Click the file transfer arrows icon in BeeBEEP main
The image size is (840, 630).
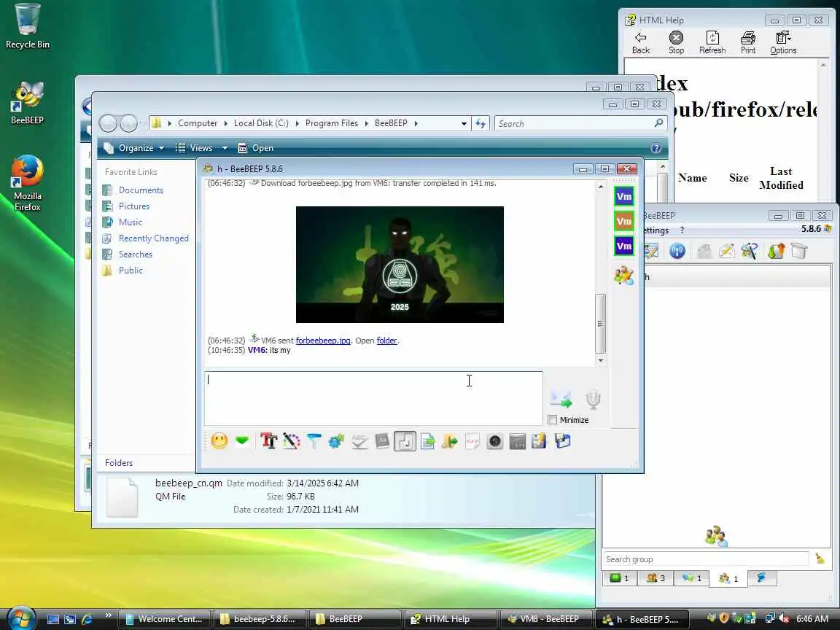[x=776, y=250]
